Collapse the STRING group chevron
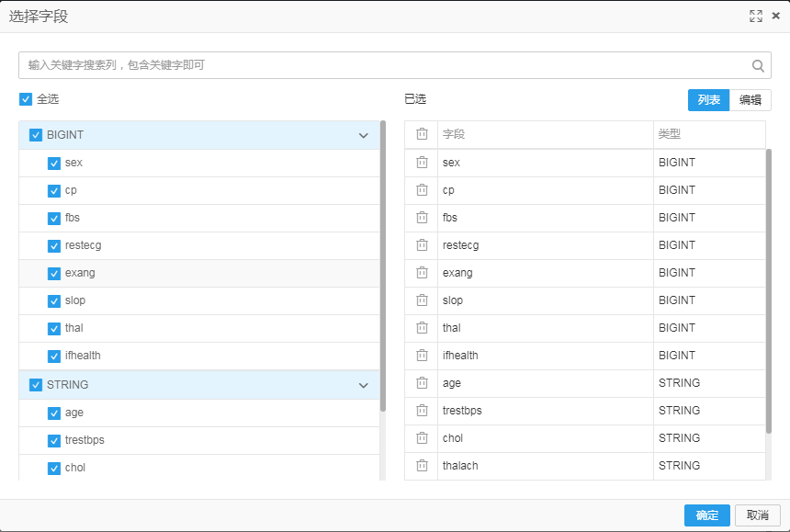This screenshot has width=790, height=532. [363, 385]
